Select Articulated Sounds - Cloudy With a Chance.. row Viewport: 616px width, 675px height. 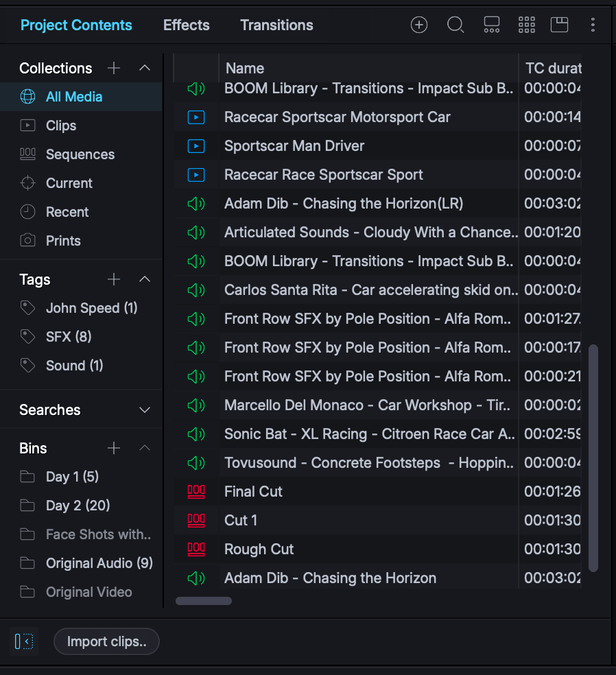pyautogui.click(x=377, y=233)
